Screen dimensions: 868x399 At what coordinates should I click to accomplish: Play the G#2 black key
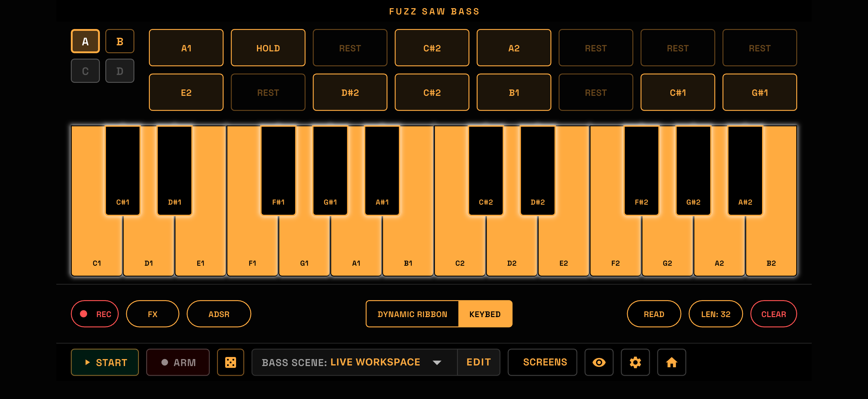(x=693, y=170)
